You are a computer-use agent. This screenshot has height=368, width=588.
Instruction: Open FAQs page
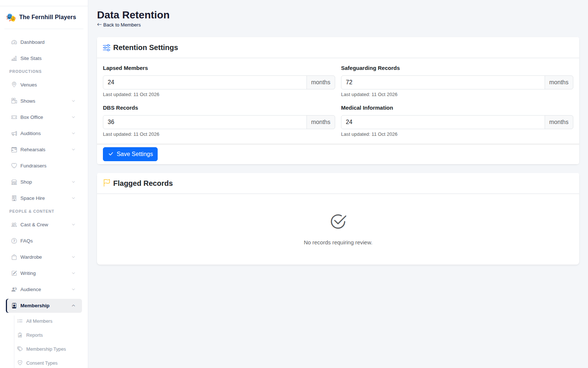pos(44,241)
